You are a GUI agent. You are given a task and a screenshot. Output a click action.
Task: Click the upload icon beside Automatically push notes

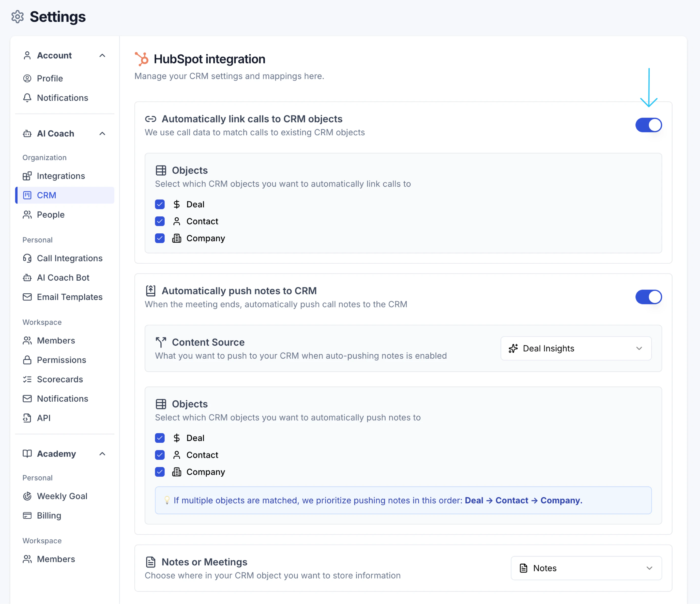tap(151, 291)
